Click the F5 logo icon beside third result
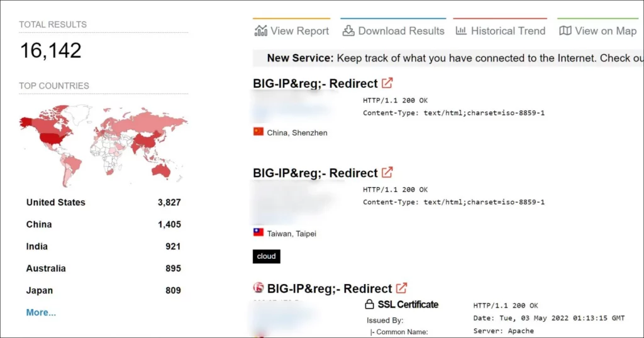644x338 pixels. pyautogui.click(x=258, y=288)
